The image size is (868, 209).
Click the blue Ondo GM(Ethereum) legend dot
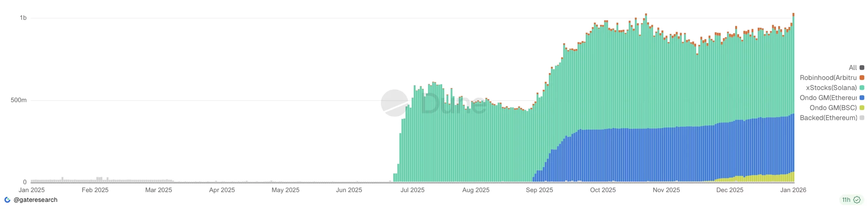point(862,98)
